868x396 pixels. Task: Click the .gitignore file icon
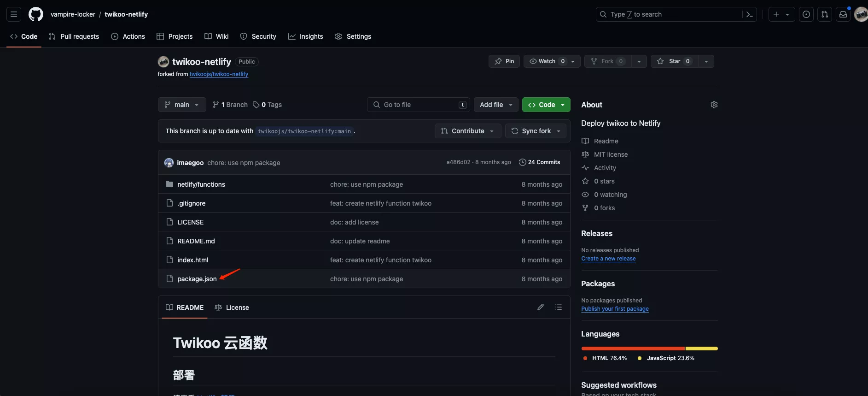pyautogui.click(x=169, y=203)
